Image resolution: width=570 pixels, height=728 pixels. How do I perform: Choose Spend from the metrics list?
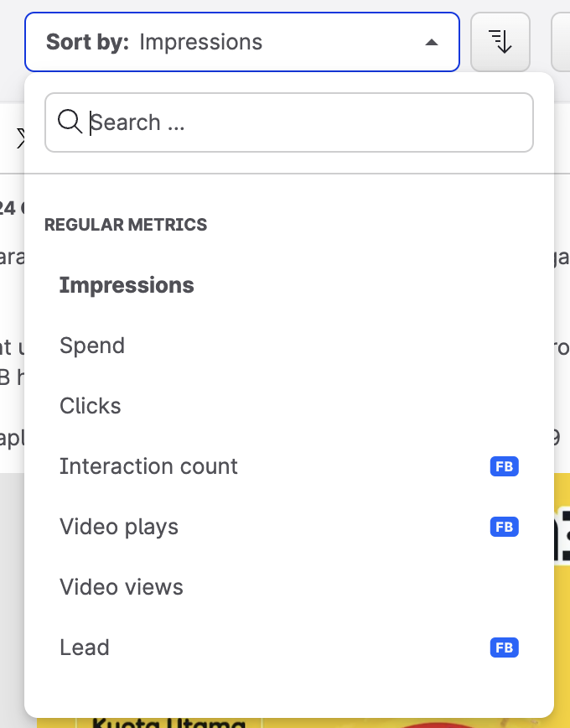(x=92, y=346)
